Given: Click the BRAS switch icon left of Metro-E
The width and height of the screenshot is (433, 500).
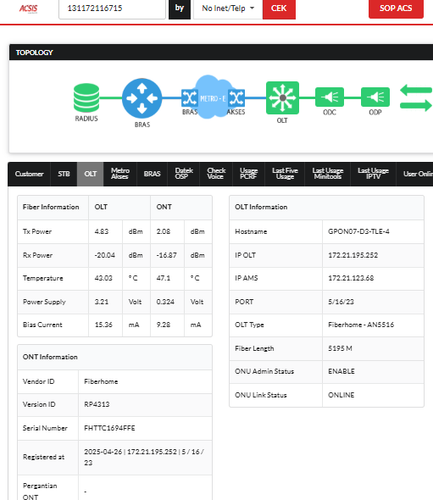Looking at the screenshot, I should click(x=189, y=98).
